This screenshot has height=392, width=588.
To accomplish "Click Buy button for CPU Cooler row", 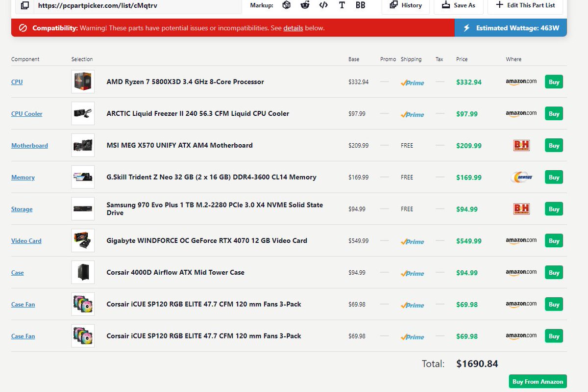I will coord(554,113).
